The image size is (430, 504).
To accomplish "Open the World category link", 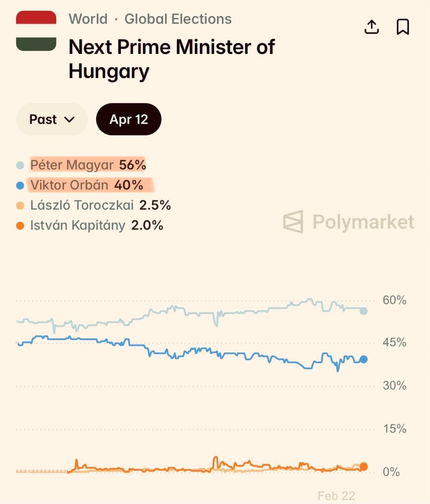I will tap(88, 19).
